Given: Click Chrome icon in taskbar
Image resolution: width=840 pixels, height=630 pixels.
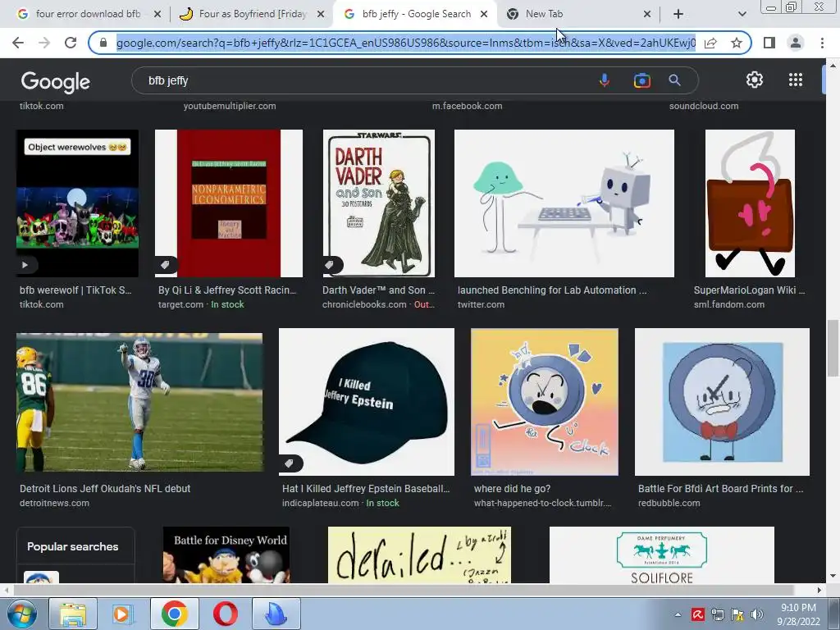Looking at the screenshot, I should point(174,614).
